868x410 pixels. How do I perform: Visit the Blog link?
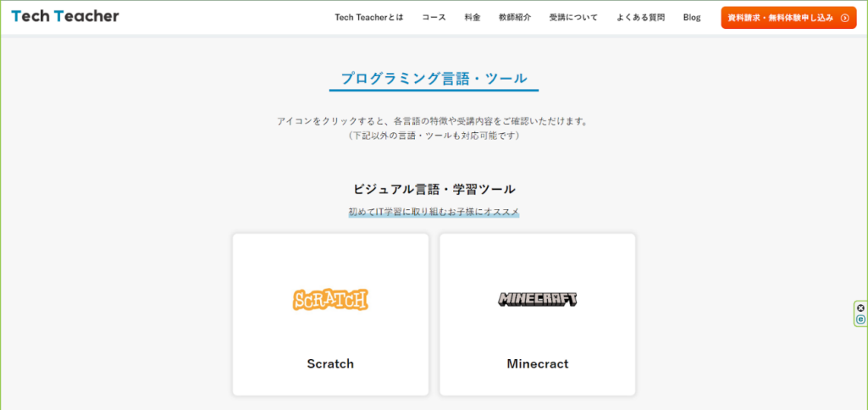point(692,18)
